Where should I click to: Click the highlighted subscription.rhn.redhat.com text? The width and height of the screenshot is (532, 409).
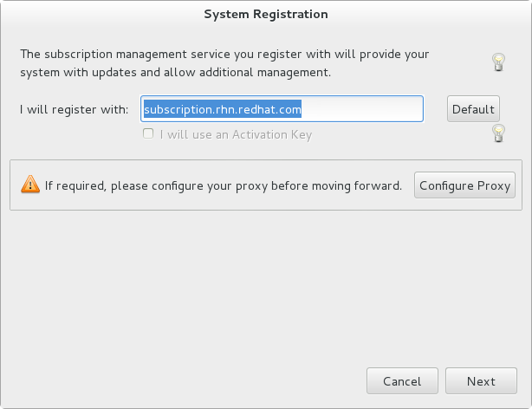[x=222, y=109]
